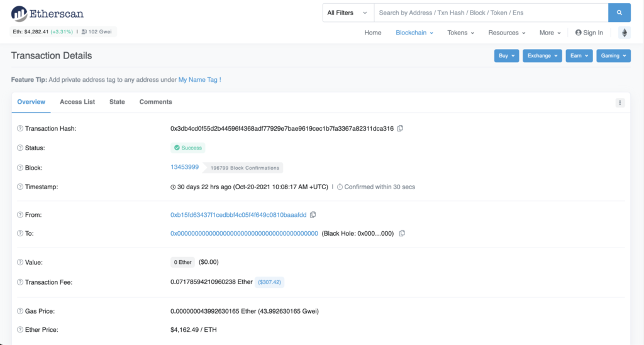Open the 0x0000... Black Hole address link

tap(244, 233)
